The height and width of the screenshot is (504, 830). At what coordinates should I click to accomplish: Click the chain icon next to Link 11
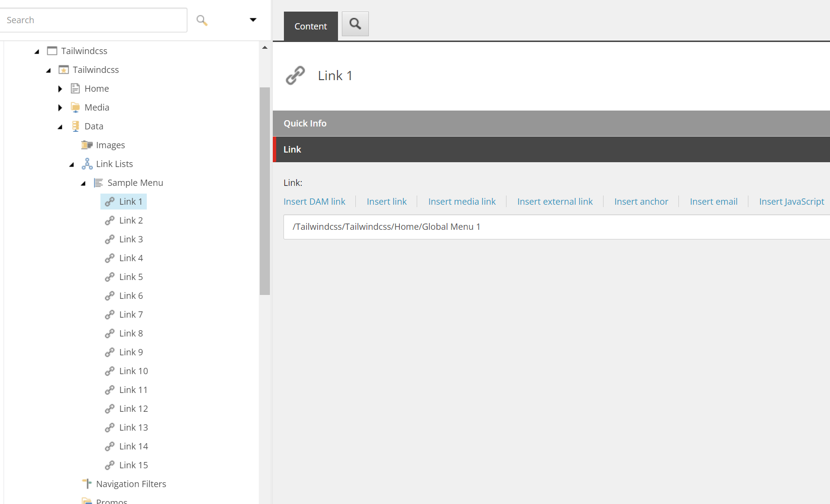click(x=110, y=390)
